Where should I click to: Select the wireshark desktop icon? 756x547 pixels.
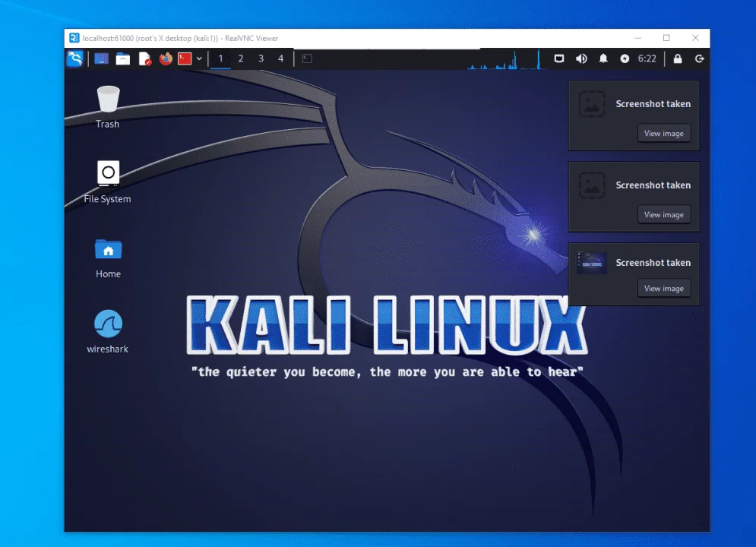click(x=108, y=332)
